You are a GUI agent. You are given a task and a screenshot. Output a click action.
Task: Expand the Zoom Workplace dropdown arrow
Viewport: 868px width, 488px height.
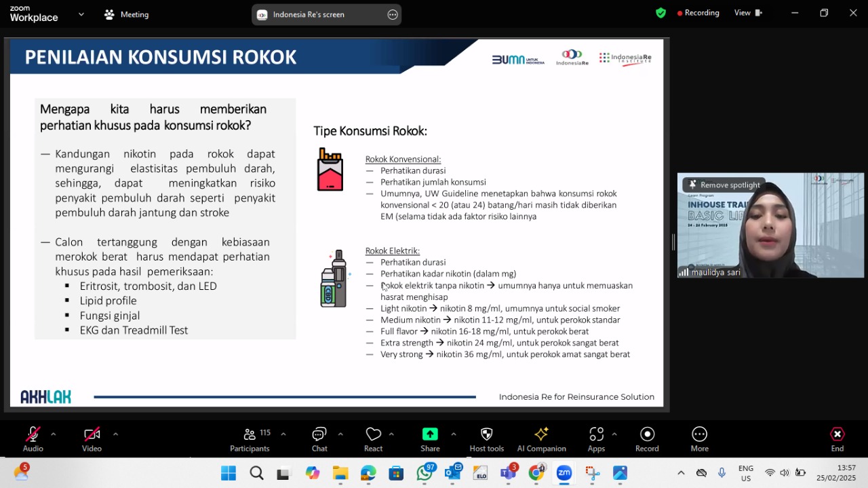(x=81, y=14)
